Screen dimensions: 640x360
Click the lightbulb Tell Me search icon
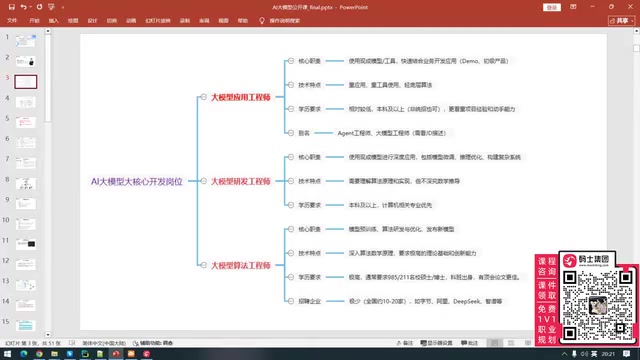click(x=262, y=20)
